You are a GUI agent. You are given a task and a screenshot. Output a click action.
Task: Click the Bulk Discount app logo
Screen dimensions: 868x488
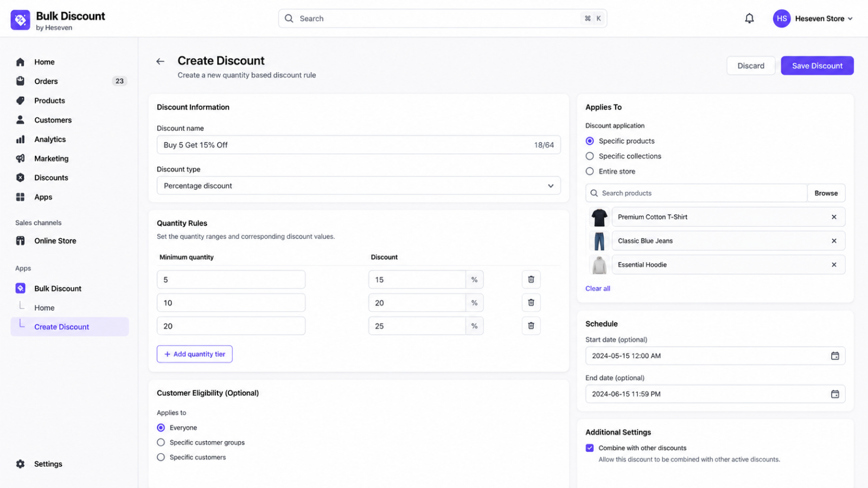(x=21, y=20)
